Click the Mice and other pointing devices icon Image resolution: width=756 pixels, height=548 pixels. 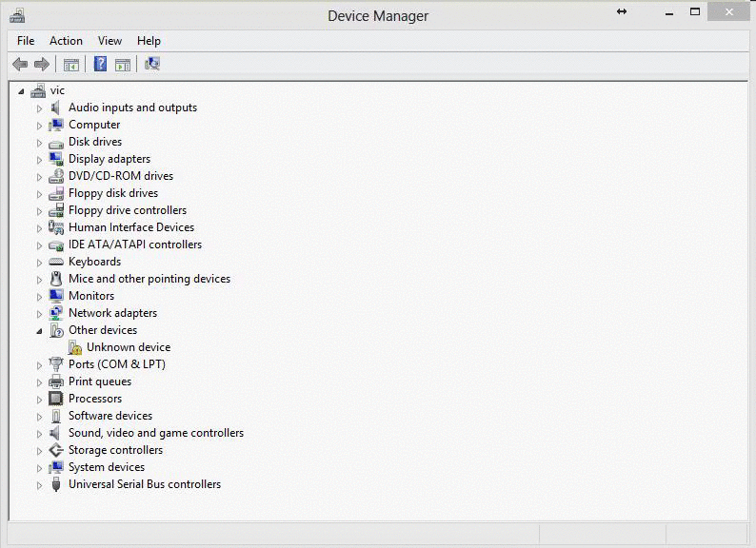pyautogui.click(x=56, y=279)
